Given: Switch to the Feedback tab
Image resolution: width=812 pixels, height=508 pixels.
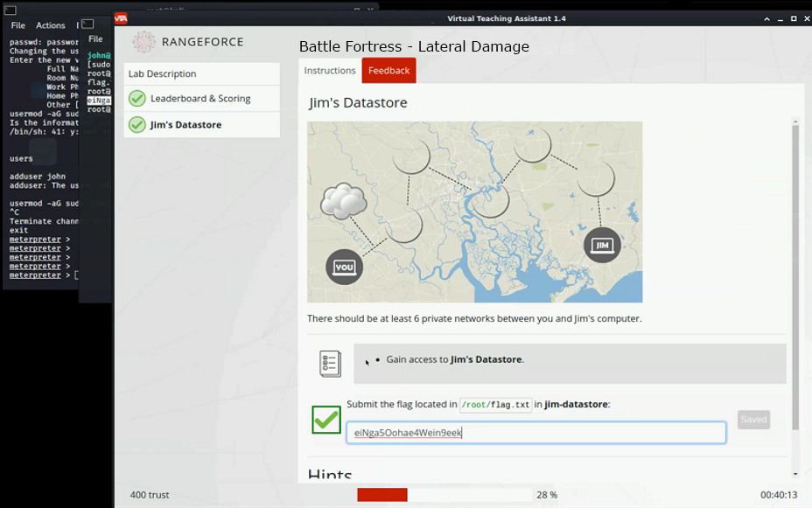Looking at the screenshot, I should point(388,71).
